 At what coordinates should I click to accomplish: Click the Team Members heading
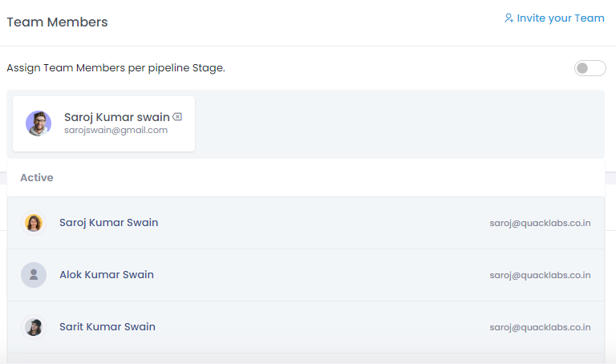[x=57, y=22]
